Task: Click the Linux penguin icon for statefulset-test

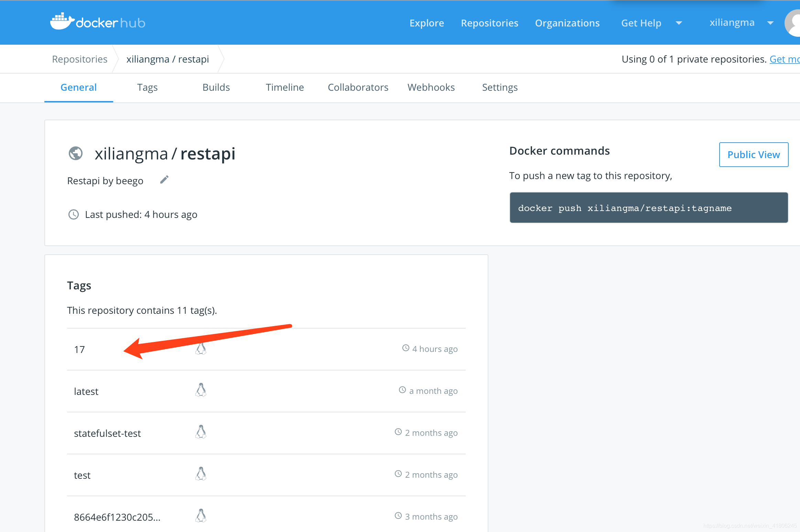Action: pyautogui.click(x=200, y=432)
